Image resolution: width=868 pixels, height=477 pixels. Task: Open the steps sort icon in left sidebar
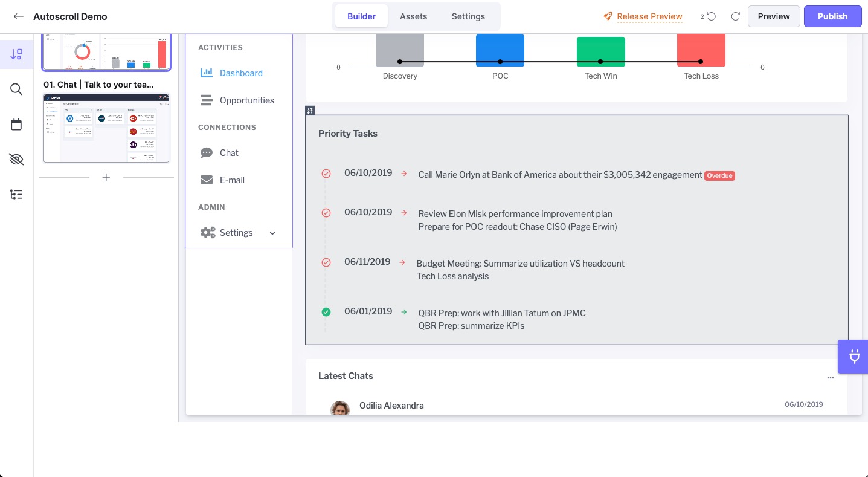click(x=16, y=54)
